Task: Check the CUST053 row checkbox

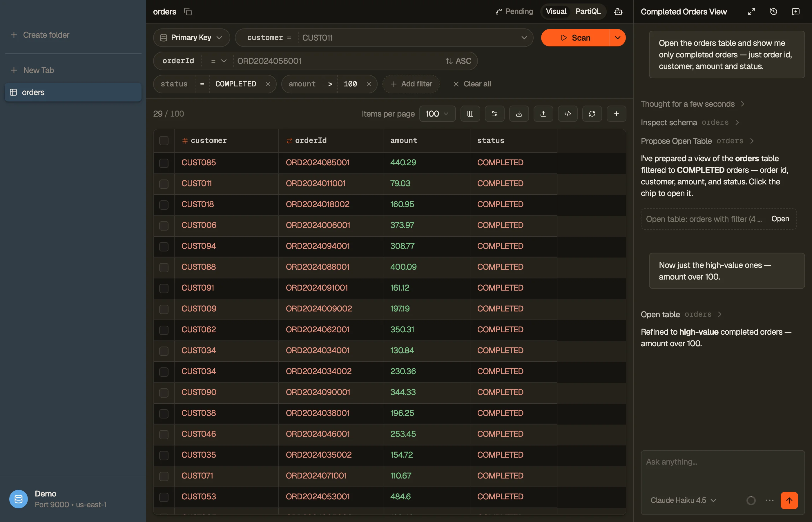Action: click(164, 497)
